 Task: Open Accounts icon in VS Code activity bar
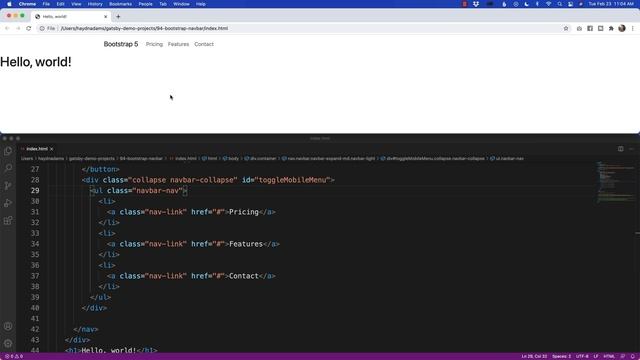tap(8, 326)
